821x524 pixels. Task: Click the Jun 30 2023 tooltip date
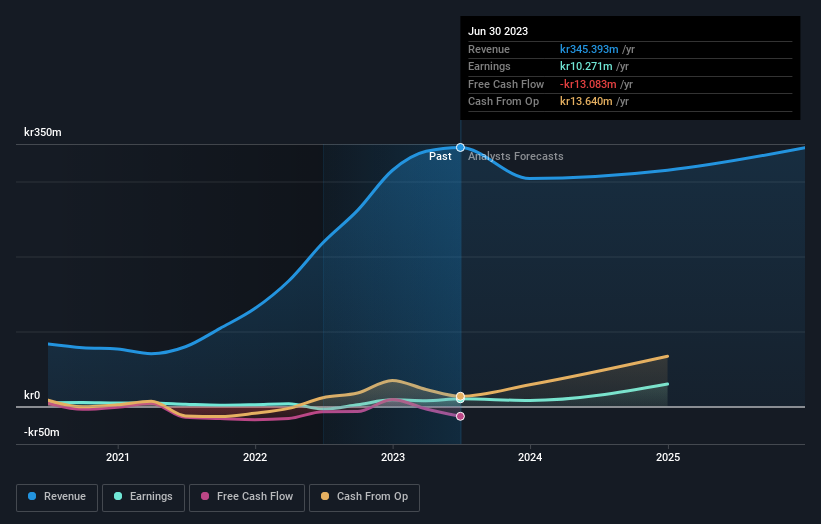point(498,31)
